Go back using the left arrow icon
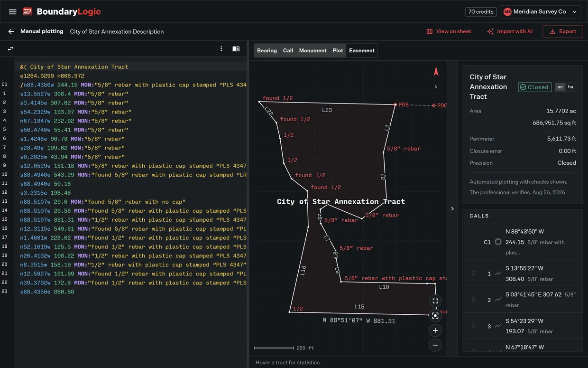 tap(11, 31)
